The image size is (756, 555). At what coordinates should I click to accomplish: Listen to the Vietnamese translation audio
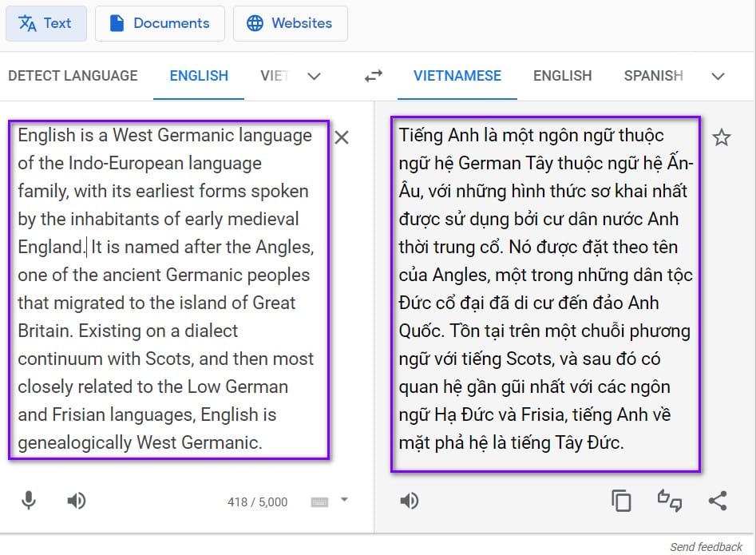(x=410, y=501)
